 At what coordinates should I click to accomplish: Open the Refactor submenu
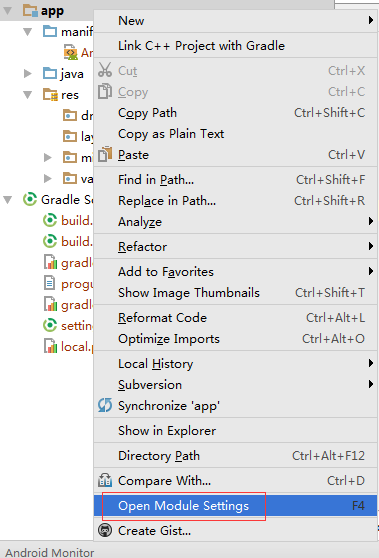click(235, 246)
